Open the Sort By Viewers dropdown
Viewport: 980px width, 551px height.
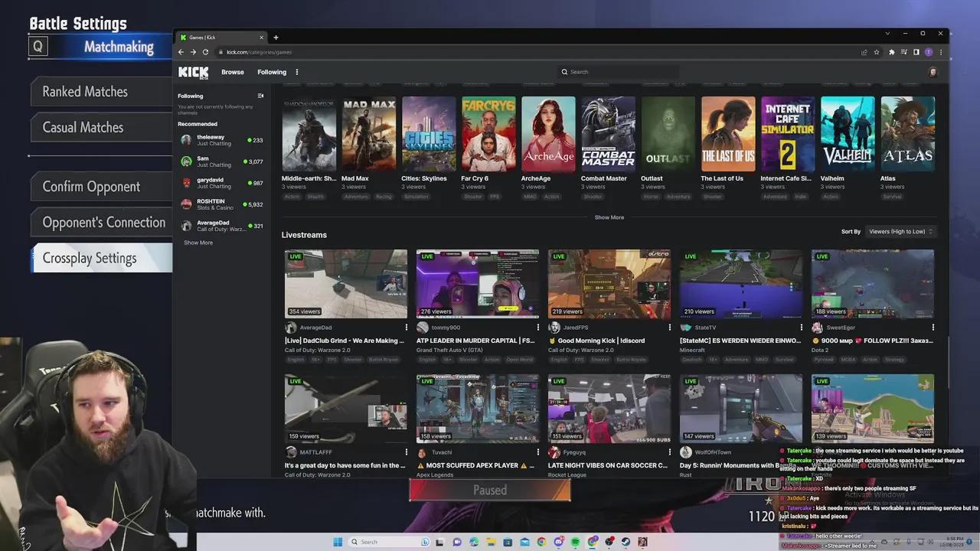[x=900, y=231]
